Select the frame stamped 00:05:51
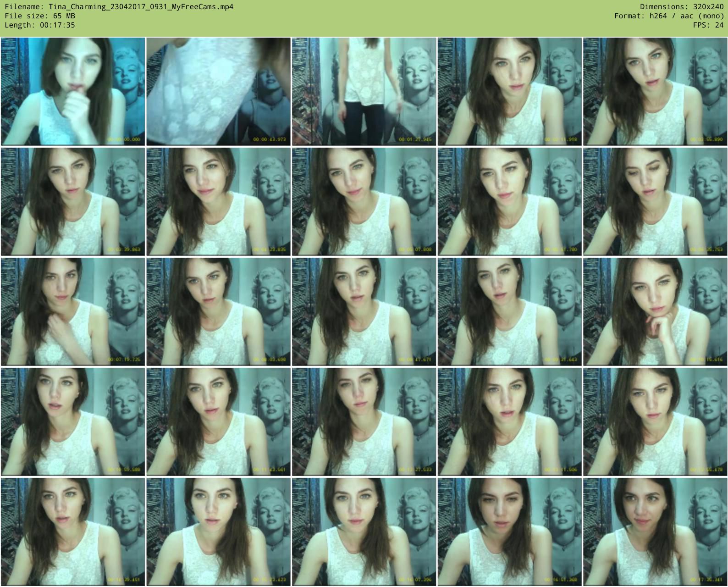 coord(509,201)
